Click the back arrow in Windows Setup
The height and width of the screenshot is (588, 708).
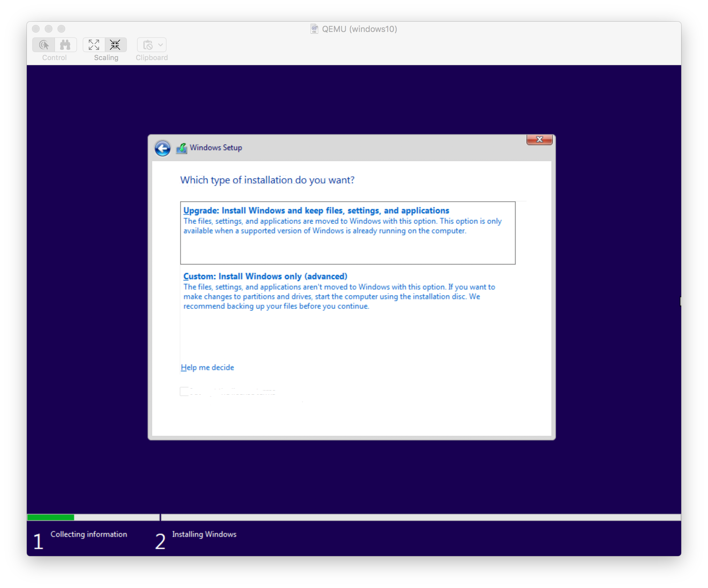(163, 148)
